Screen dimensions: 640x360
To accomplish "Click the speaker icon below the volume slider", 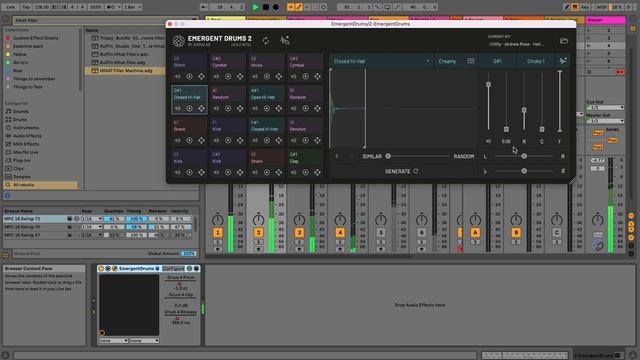I will (x=489, y=141).
